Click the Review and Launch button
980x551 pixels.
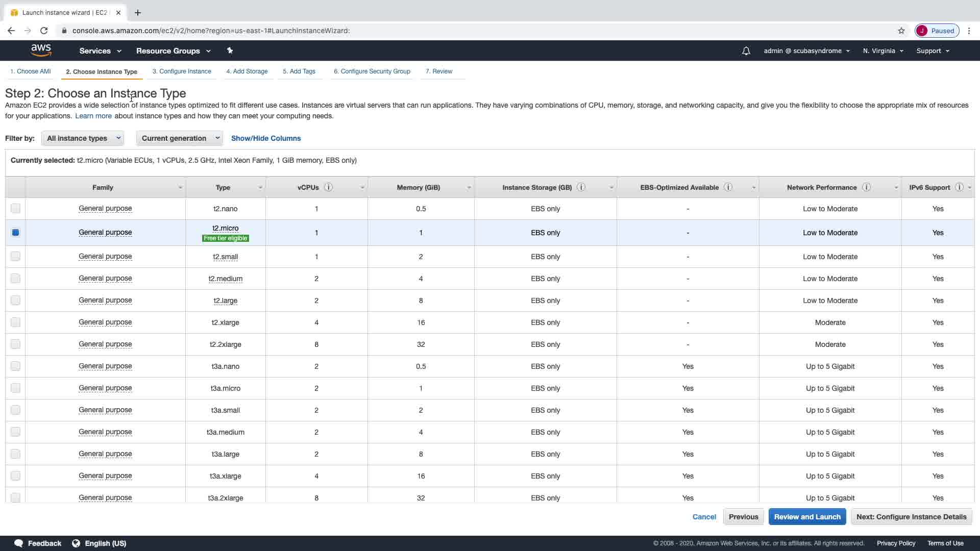pyautogui.click(x=807, y=517)
